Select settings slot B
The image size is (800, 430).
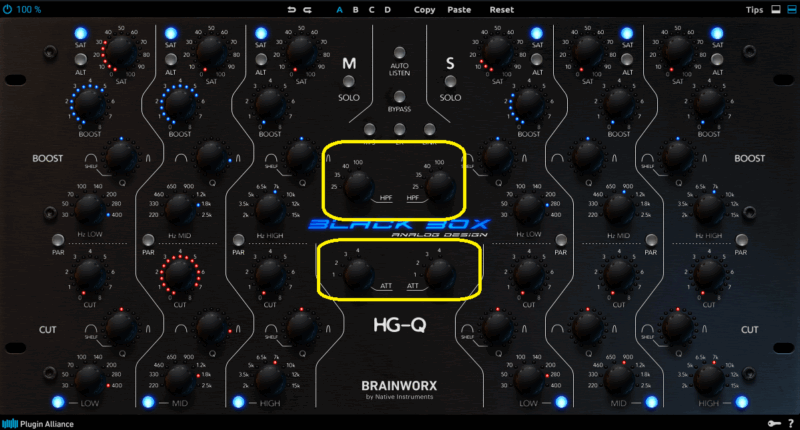point(355,10)
